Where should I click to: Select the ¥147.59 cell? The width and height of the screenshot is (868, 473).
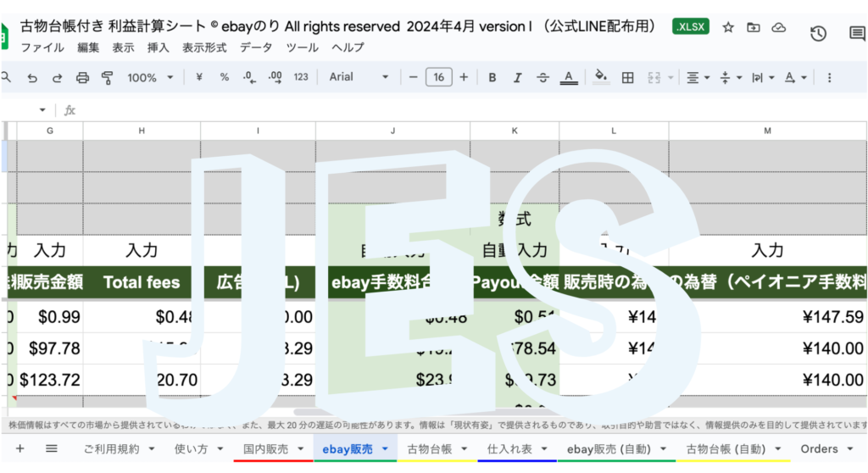click(x=768, y=317)
